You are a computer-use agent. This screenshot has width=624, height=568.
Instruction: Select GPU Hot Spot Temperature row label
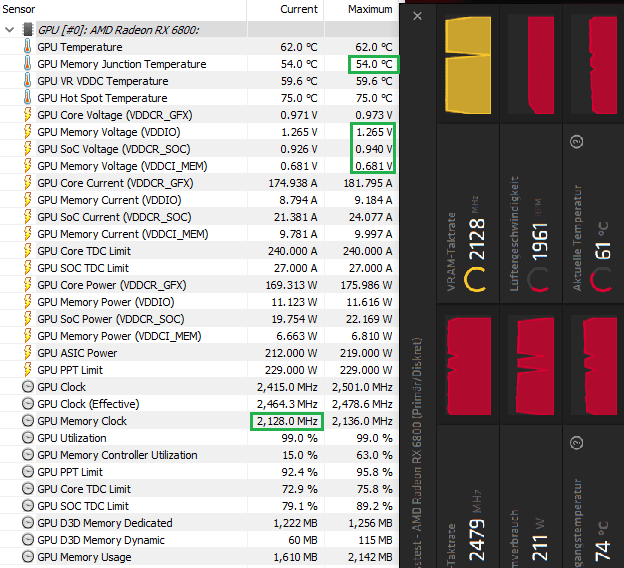[x=102, y=98]
